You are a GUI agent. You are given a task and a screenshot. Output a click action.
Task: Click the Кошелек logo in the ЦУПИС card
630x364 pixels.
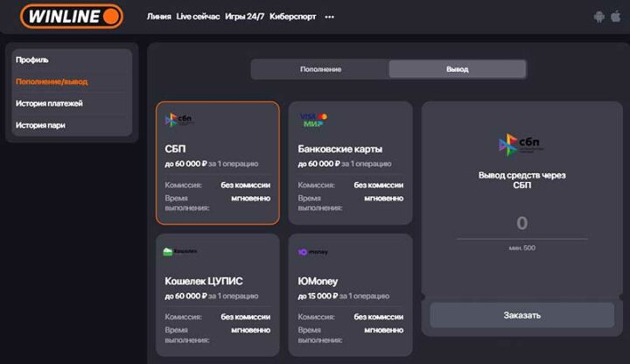[180, 251]
